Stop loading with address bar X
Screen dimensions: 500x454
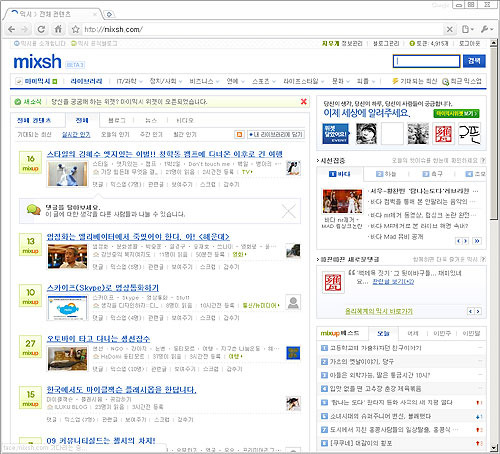449,29
